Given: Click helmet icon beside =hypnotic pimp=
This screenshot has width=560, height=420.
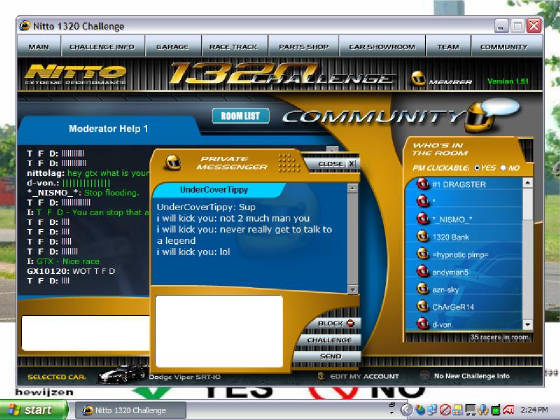Looking at the screenshot, I should pyautogui.click(x=423, y=254).
